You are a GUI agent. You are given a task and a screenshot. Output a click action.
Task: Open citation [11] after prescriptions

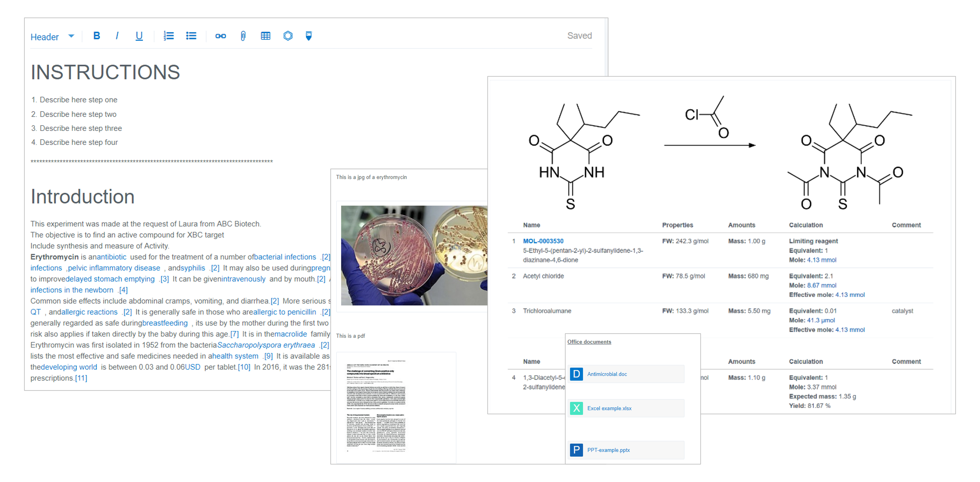pyautogui.click(x=81, y=378)
